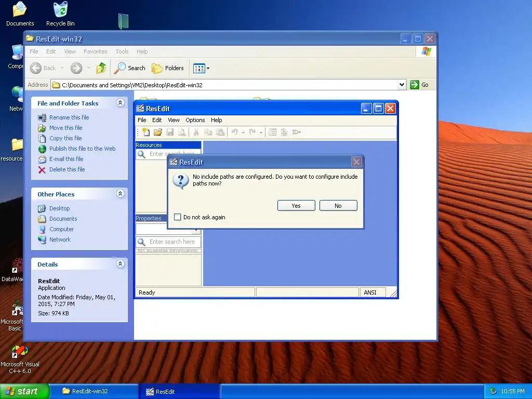
Task: Open the ResEdit Edit menu
Action: [157, 120]
